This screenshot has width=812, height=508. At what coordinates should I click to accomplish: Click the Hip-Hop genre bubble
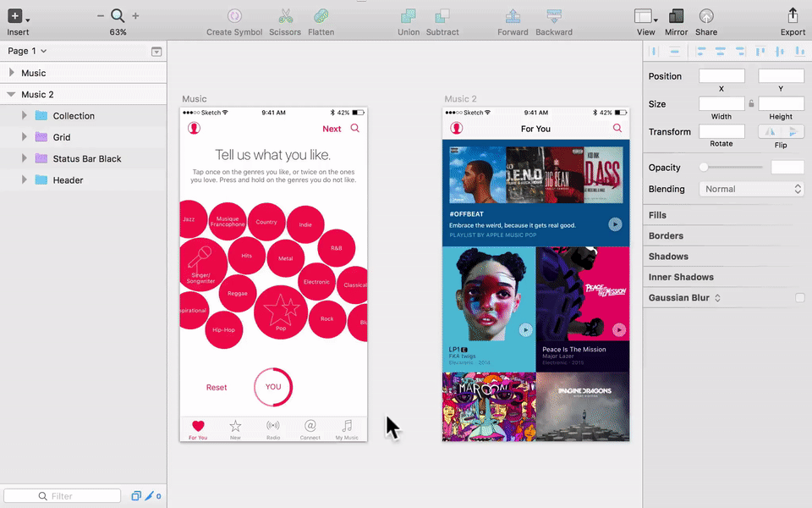223,329
